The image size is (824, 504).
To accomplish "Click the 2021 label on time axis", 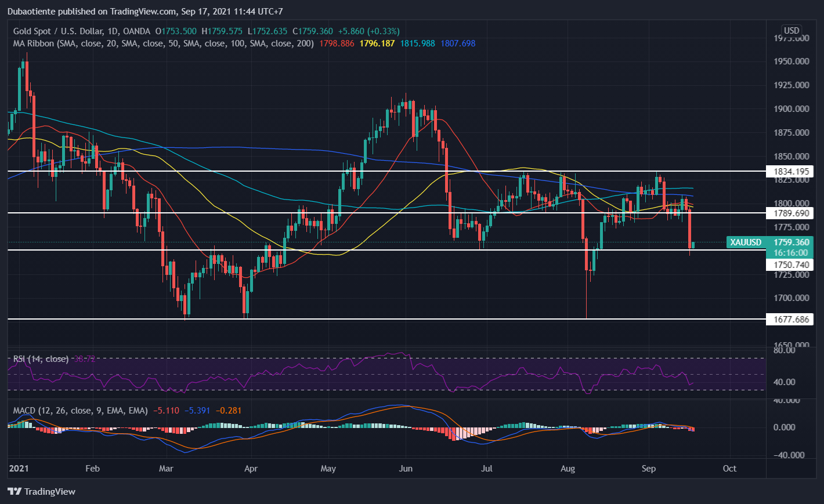I will point(19,469).
